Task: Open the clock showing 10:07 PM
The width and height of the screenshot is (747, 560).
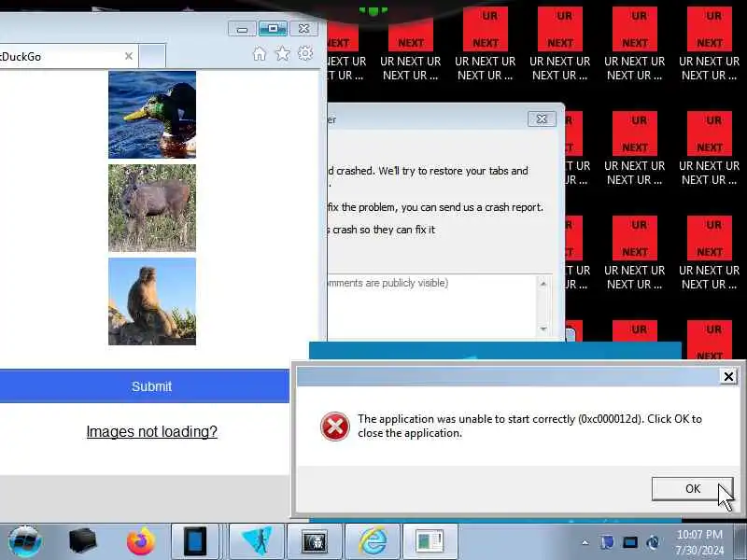Action: point(699,542)
